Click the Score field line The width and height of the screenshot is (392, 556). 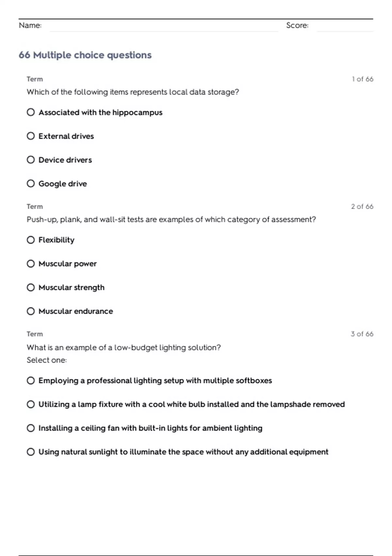345,26
